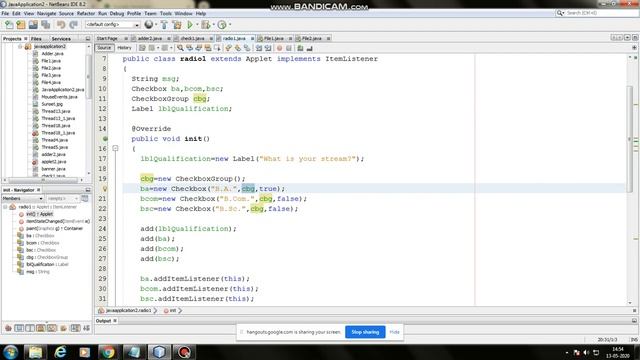Open Debug Project dropdown arrow
The height and width of the screenshot is (360, 640).
pos(213,25)
